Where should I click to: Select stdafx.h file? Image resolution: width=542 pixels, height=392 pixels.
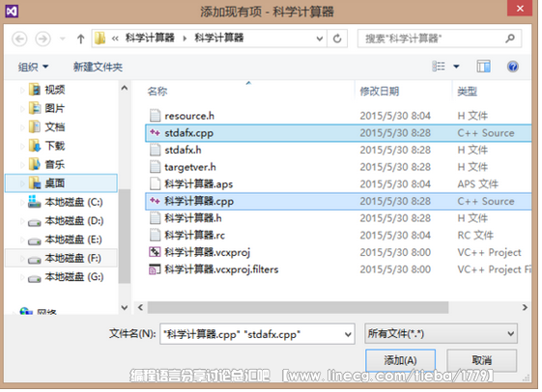tap(184, 150)
